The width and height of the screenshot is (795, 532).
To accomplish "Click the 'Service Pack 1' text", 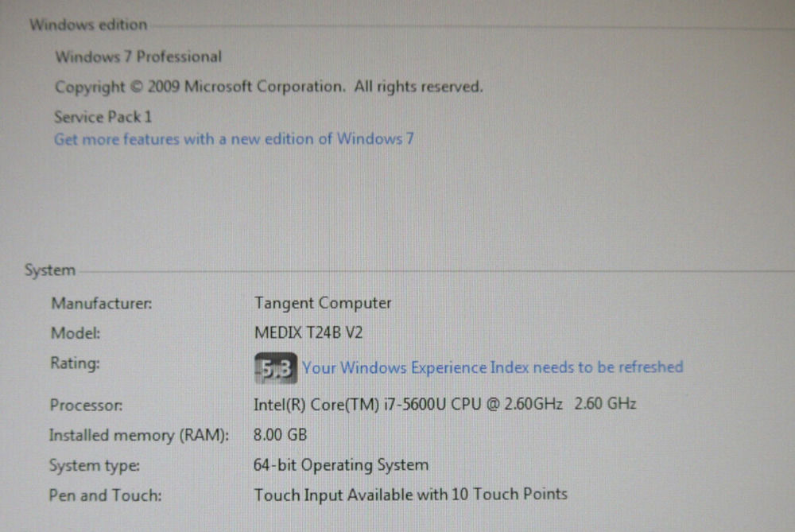I will tap(103, 117).
